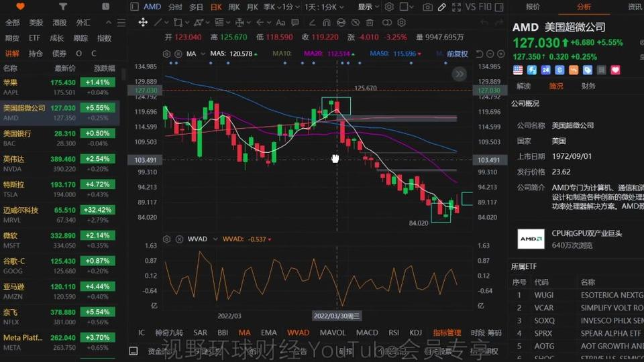Enter full-screen chart mode
This screenshot has height=362, width=644.
coord(456,7)
